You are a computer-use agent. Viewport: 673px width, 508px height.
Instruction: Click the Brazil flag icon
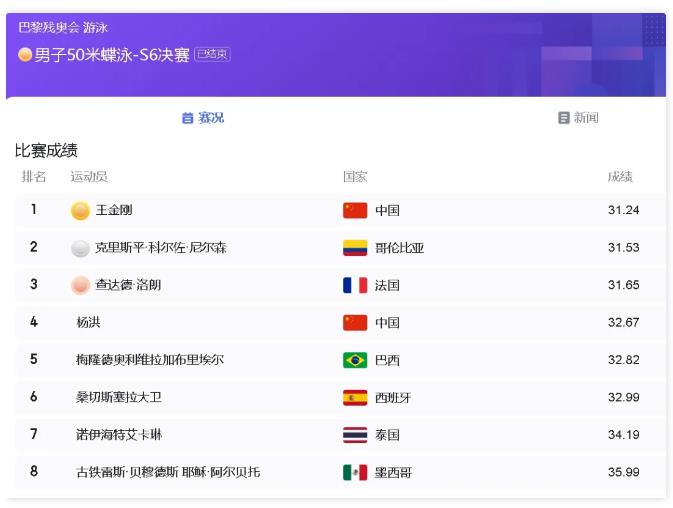[355, 360]
